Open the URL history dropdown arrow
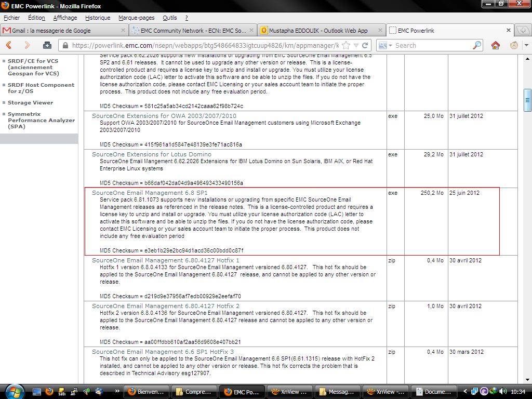The width and height of the screenshot is (532, 399). coord(356,46)
